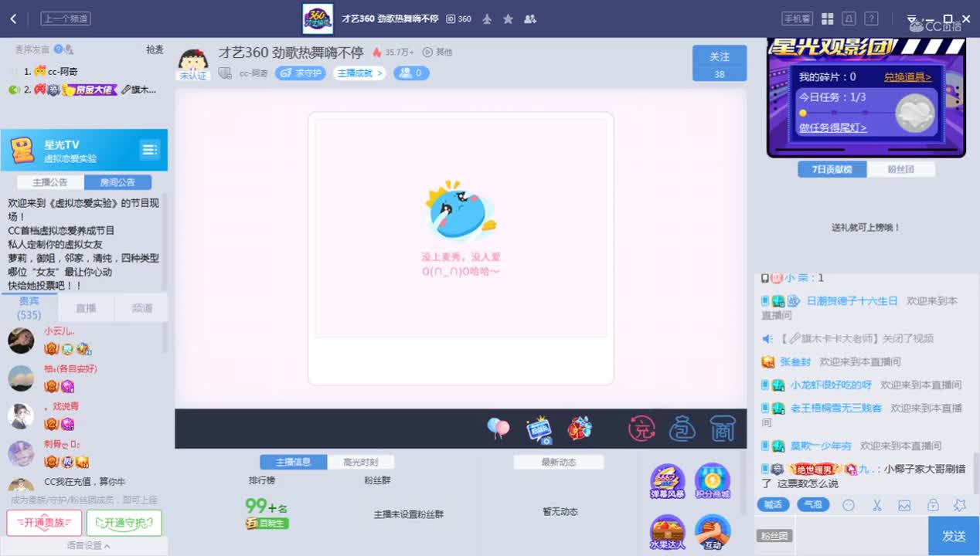This screenshot has width=980, height=556.
Task: Click 发送 to send the message
Action: click(954, 536)
